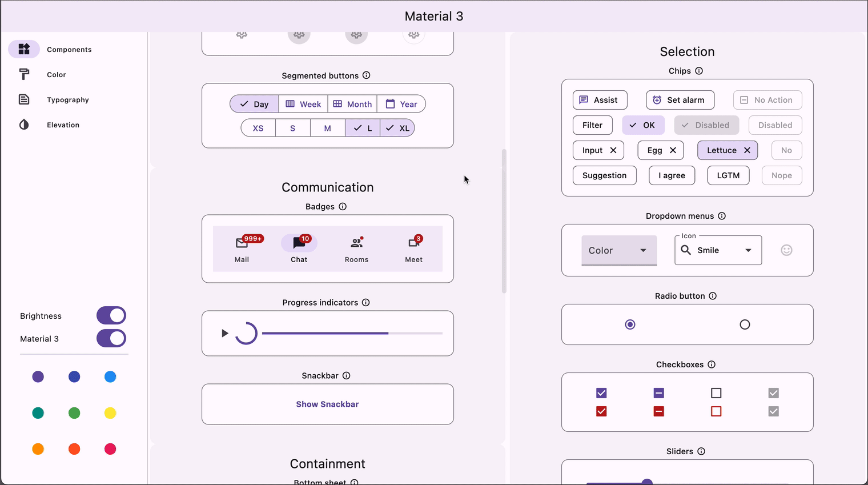Screen dimensions: 868x485
Task: Select the Day segment
Action: click(254, 104)
